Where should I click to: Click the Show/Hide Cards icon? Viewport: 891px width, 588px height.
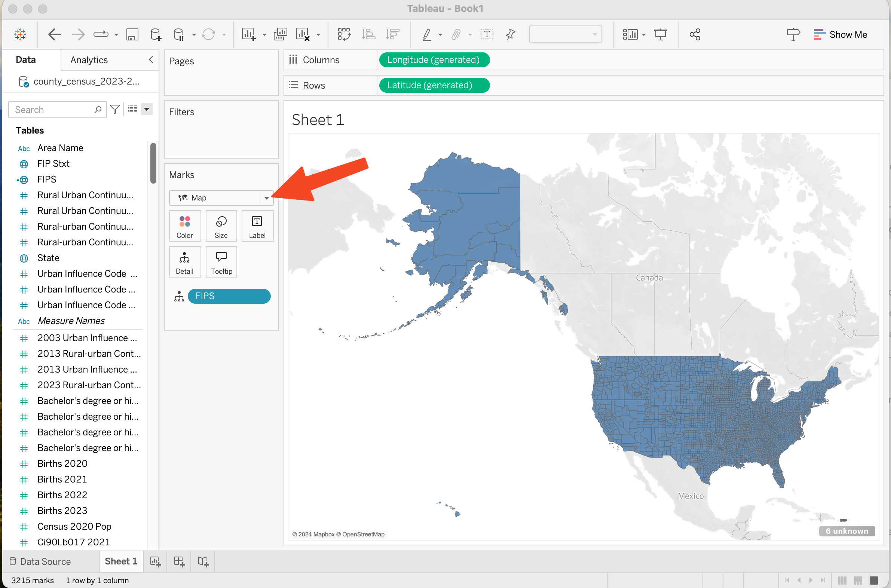click(630, 34)
